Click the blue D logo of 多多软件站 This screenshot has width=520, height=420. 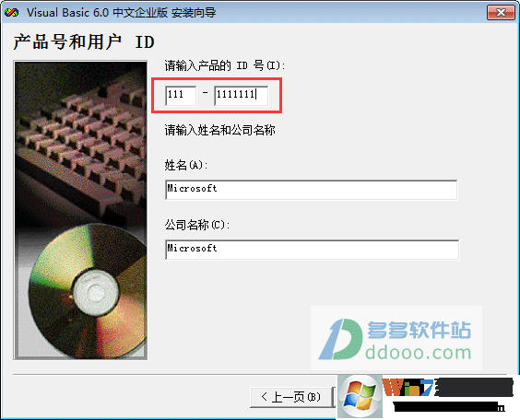pyautogui.click(x=340, y=339)
